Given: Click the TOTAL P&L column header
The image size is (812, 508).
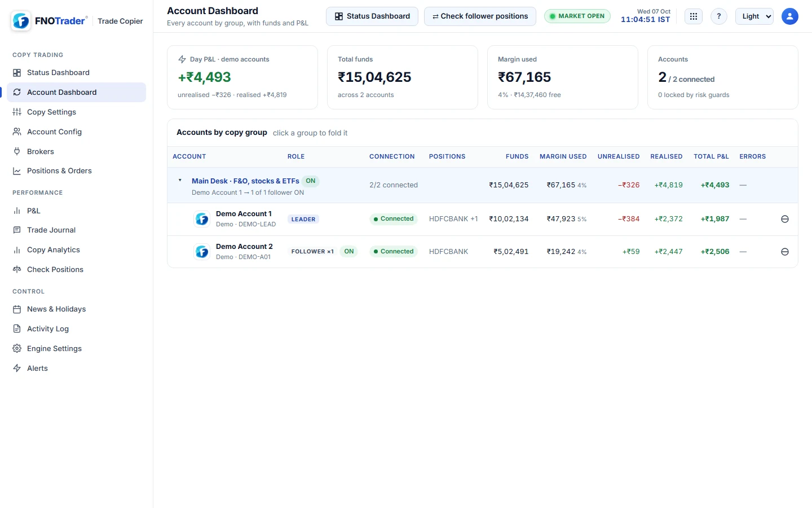Looking at the screenshot, I should [x=711, y=157].
